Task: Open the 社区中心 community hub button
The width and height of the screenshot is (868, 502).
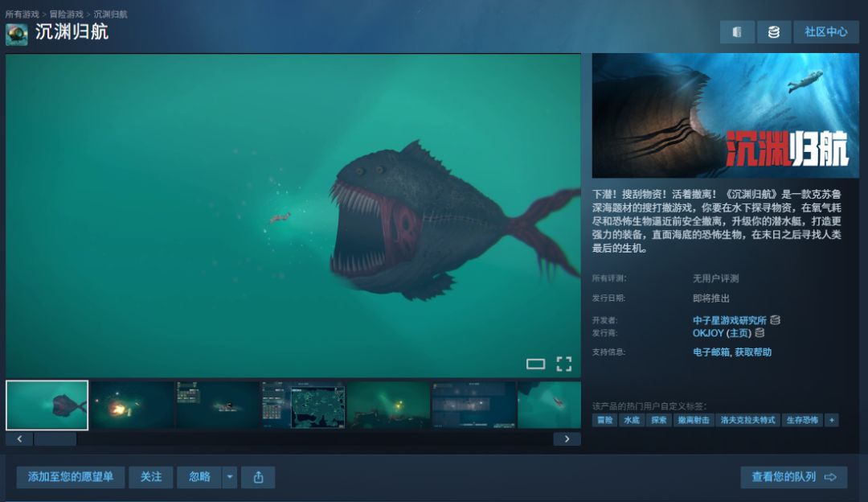Action: point(826,32)
